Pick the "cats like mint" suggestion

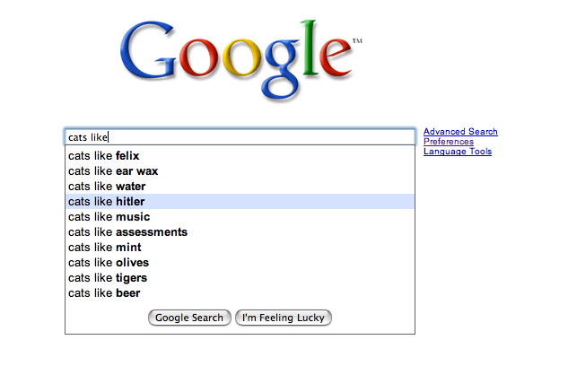[105, 248]
